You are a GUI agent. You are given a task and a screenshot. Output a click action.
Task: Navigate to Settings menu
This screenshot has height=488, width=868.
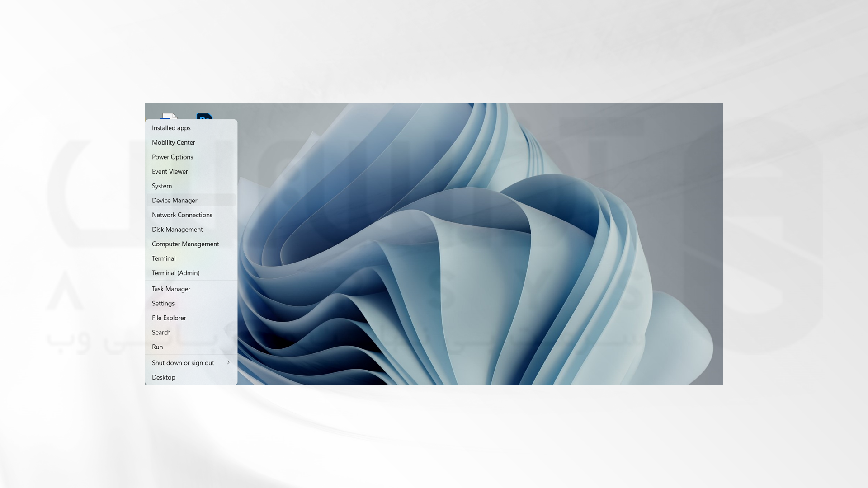(x=163, y=303)
